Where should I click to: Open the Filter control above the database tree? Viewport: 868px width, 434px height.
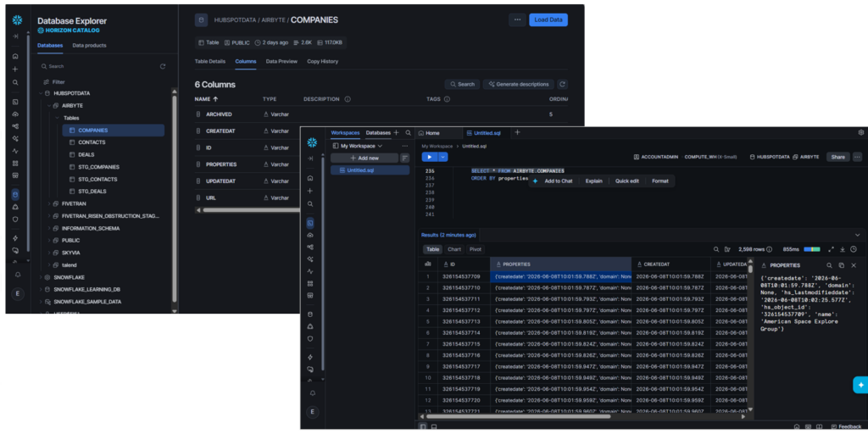click(54, 82)
